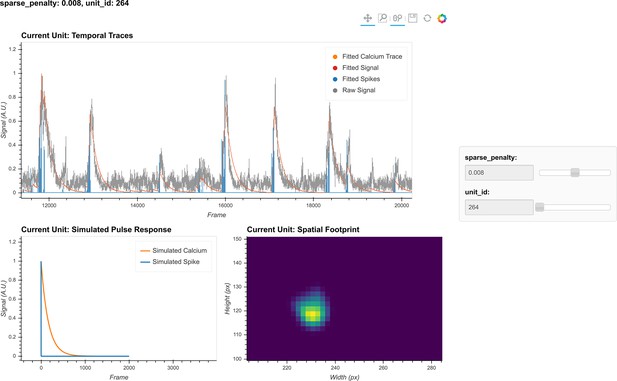This screenshot has width=617, height=381.
Task: Click the Frame label under Temporal Traces
Action: pyautogui.click(x=216, y=215)
